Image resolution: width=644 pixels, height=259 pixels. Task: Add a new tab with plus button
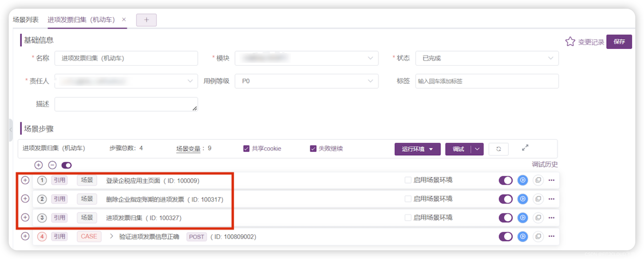pos(146,20)
